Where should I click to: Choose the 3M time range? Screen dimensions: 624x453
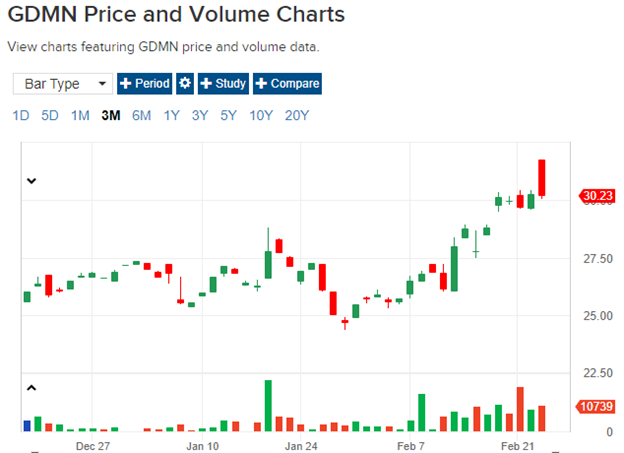click(x=110, y=115)
